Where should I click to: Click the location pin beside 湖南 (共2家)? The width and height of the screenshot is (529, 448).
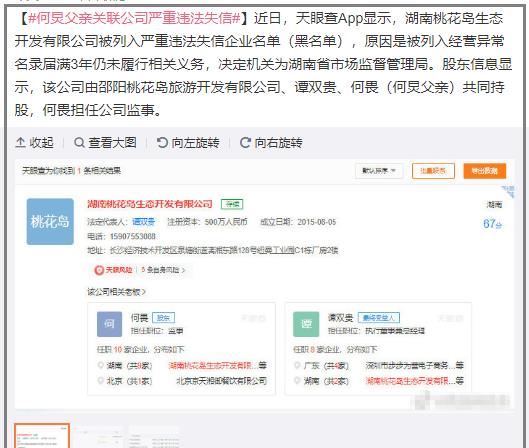coord(297,381)
